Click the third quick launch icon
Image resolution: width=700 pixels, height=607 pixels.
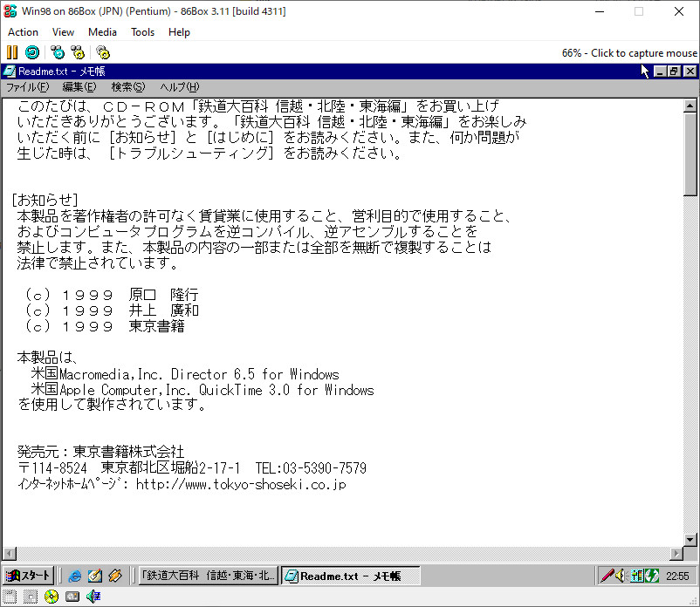pos(115,576)
